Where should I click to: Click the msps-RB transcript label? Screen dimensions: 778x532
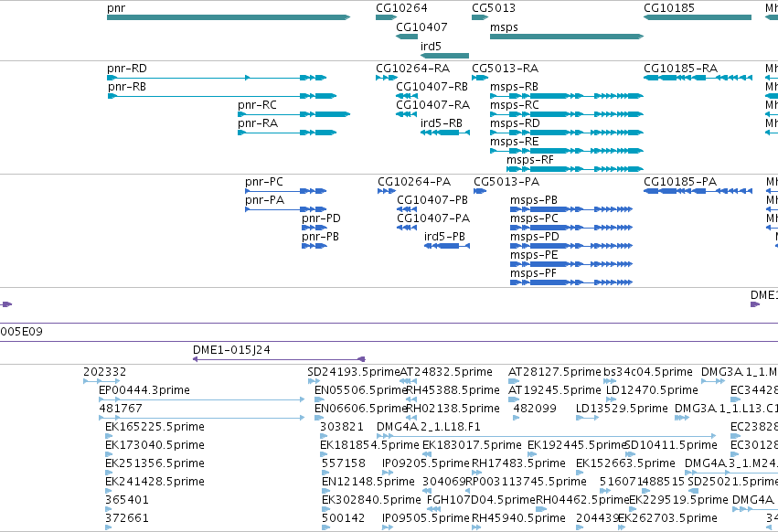(x=514, y=86)
